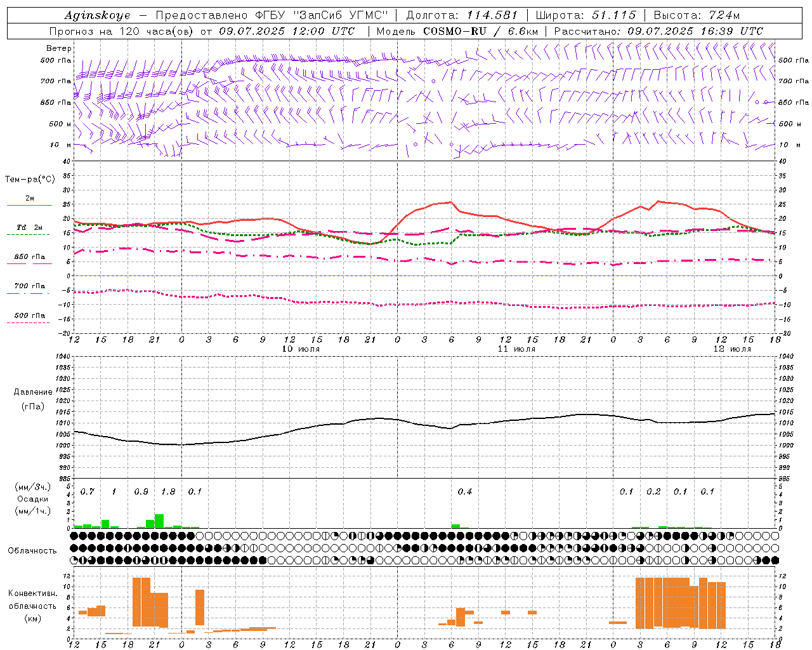Click the Td 2м dew point legend label
Viewport: 812px width, 650px height.
[30, 227]
